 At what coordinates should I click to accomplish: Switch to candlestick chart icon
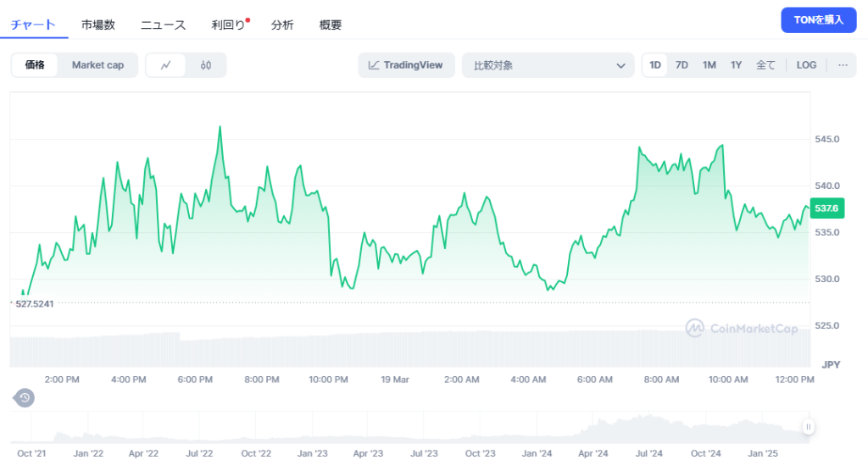pos(205,65)
